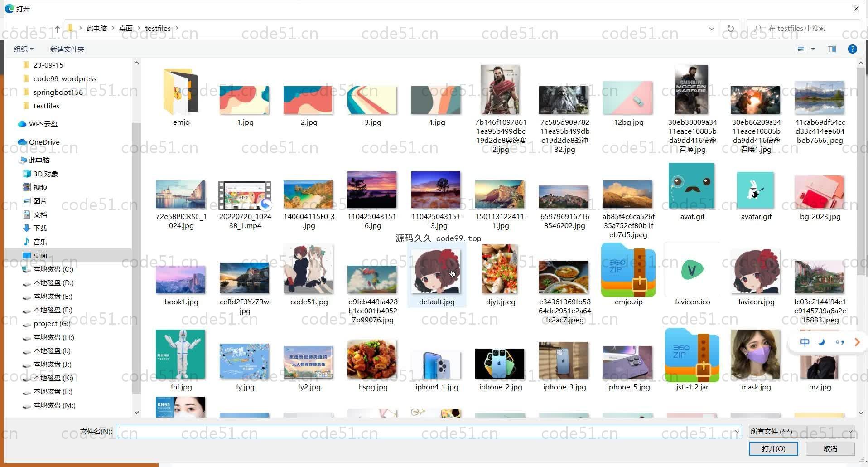868x467 pixels.
Task: Open the emjo folder
Action: coord(181,92)
